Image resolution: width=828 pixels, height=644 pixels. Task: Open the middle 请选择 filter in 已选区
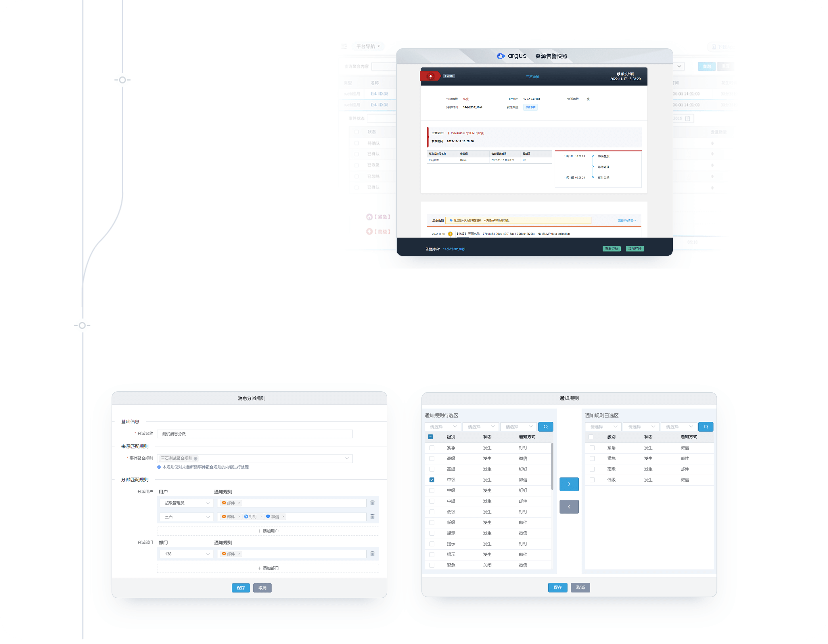click(641, 427)
